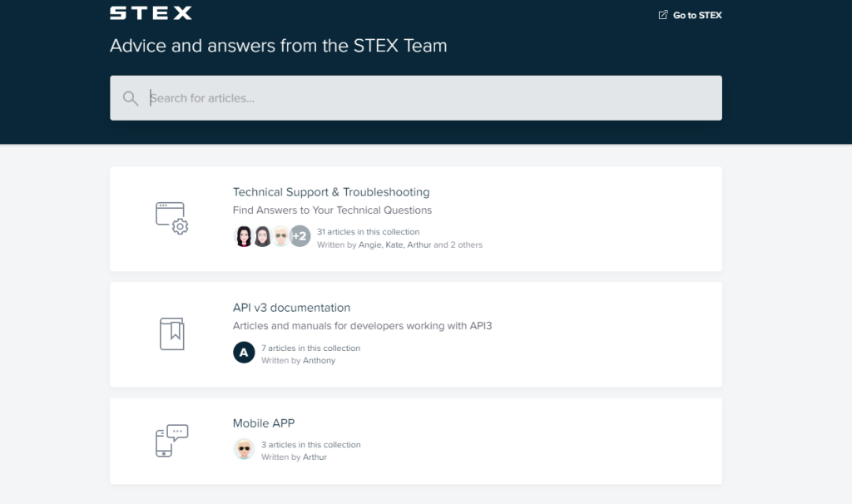Click '7 articles in this collection' text

(310, 348)
